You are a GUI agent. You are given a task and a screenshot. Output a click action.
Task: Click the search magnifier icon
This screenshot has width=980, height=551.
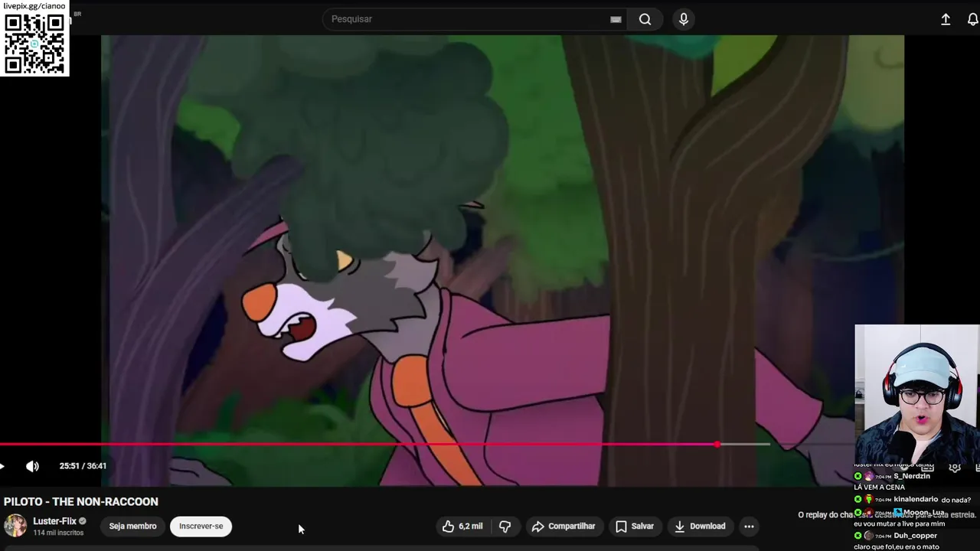[x=645, y=19]
